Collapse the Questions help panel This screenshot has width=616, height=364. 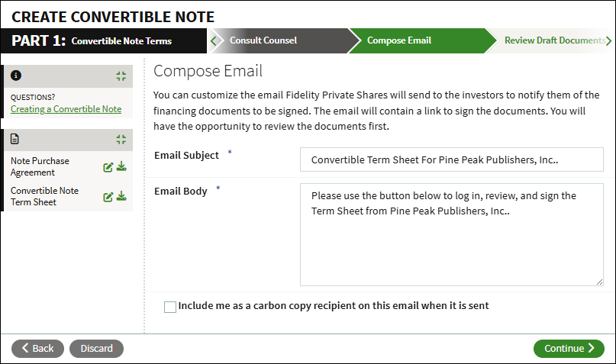[121, 76]
